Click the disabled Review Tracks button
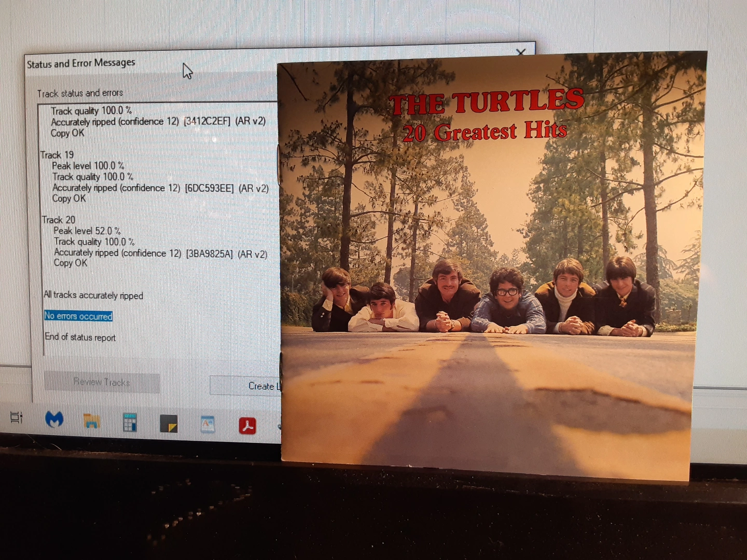This screenshot has height=560, width=747. pyautogui.click(x=102, y=383)
